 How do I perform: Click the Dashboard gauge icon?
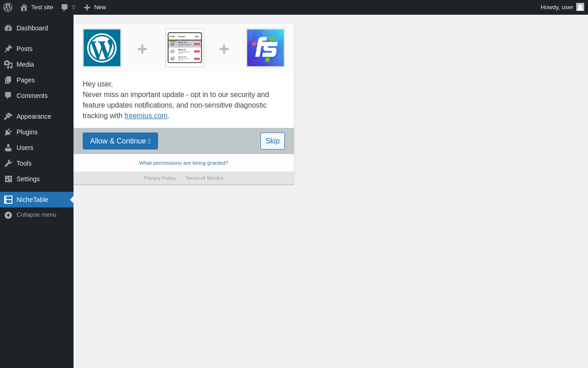point(8,28)
